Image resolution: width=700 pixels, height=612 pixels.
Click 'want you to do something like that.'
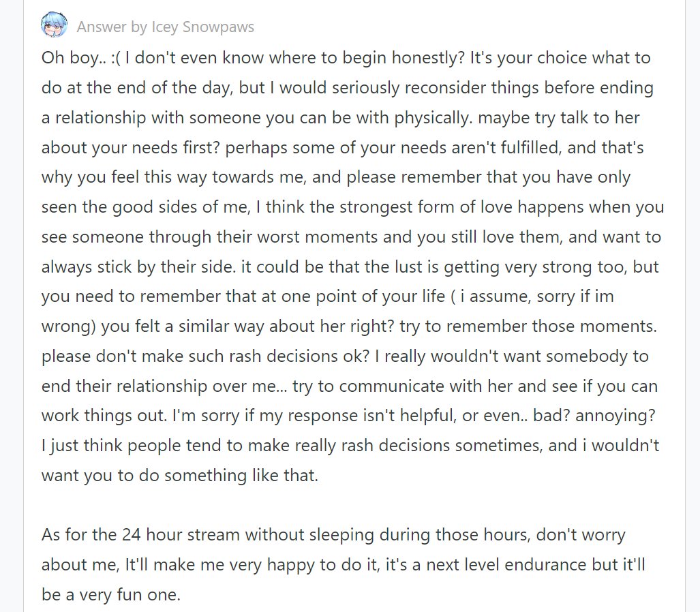pyautogui.click(x=180, y=476)
